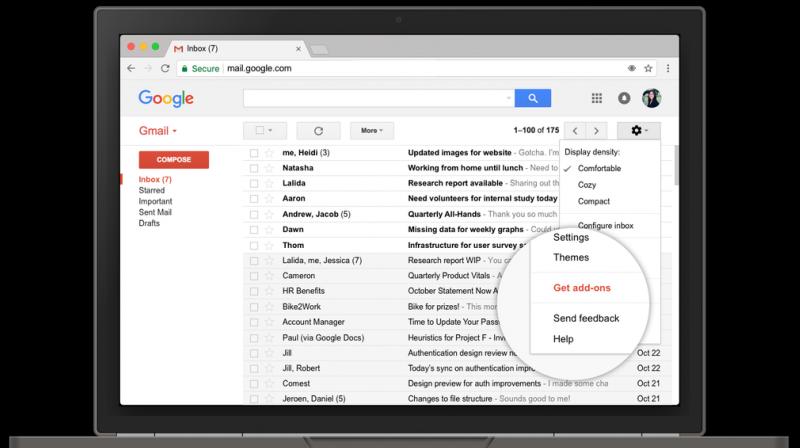This screenshot has width=800, height=448.
Task: Open 'Changes to file structure' email
Action: click(449, 399)
